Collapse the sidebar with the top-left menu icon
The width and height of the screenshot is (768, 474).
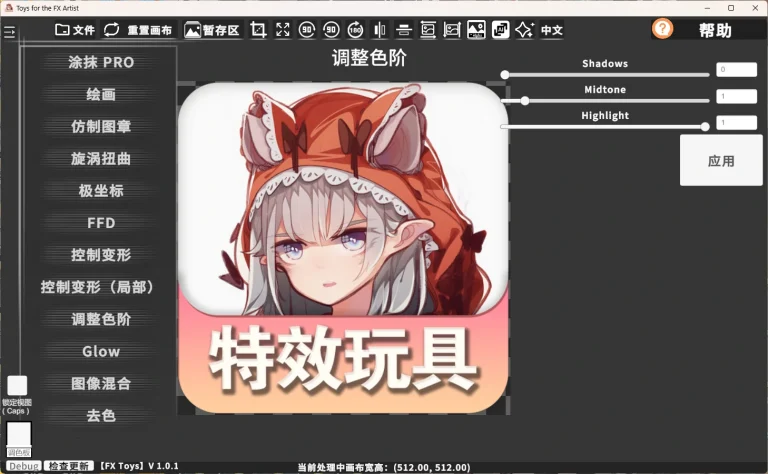(x=10, y=33)
